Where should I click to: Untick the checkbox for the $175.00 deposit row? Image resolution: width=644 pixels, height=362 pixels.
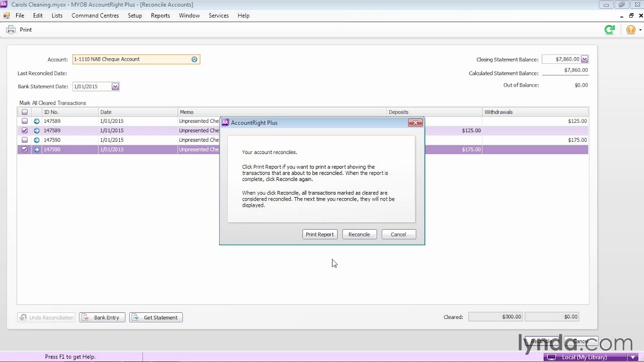25,150
